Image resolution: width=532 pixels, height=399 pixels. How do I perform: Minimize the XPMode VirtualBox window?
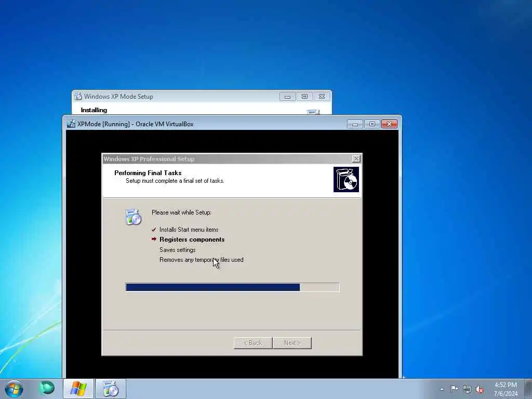pos(355,124)
